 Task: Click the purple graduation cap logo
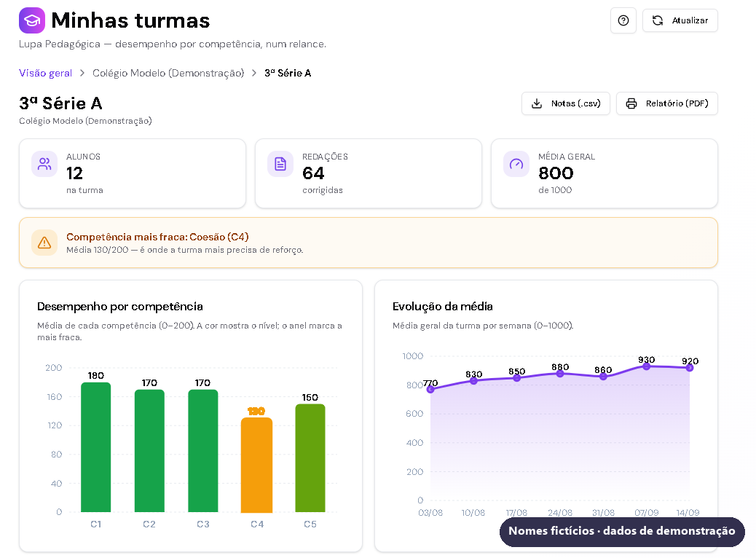pyautogui.click(x=32, y=20)
